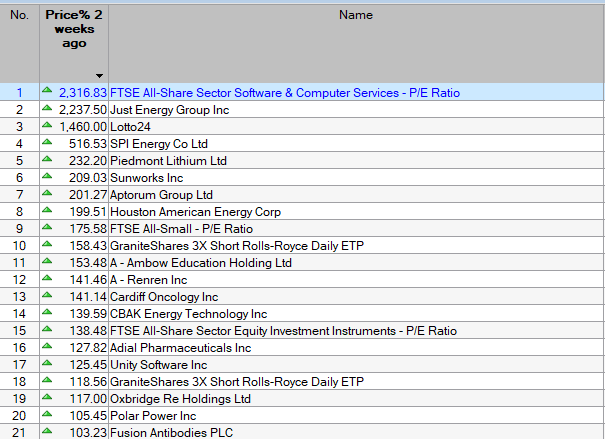Image resolution: width=605 pixels, height=439 pixels.
Task: Select Polar Power Inc
Action: point(153,415)
